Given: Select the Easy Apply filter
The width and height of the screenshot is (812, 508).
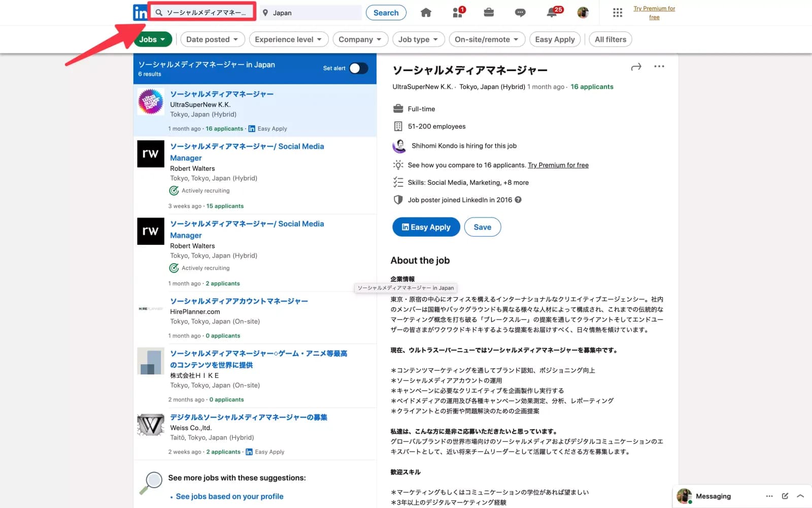Looking at the screenshot, I should click(555, 39).
